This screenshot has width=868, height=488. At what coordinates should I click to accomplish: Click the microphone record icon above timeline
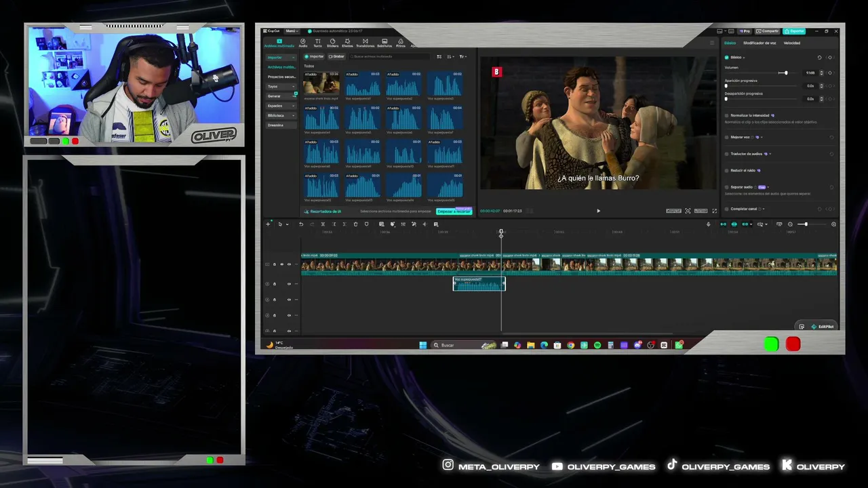[709, 224]
